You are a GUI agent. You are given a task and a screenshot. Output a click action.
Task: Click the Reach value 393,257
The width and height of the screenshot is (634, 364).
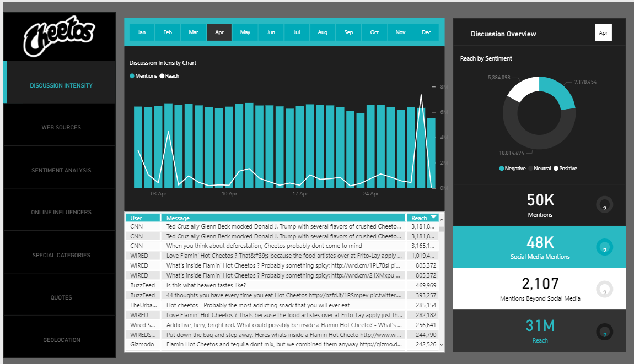(426, 296)
